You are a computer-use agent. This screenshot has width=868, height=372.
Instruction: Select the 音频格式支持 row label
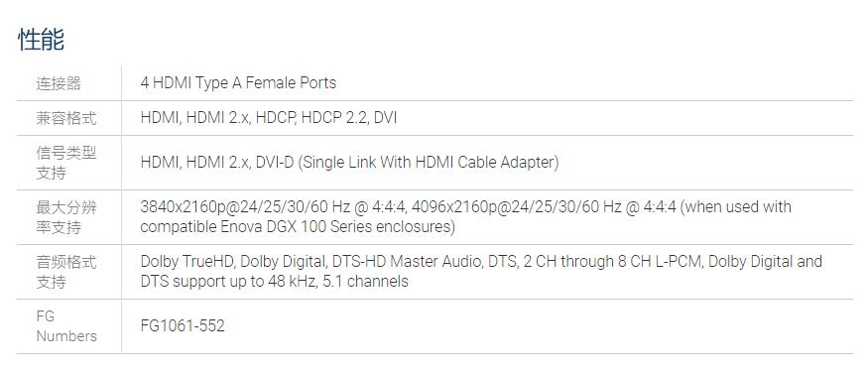pyautogui.click(x=66, y=272)
